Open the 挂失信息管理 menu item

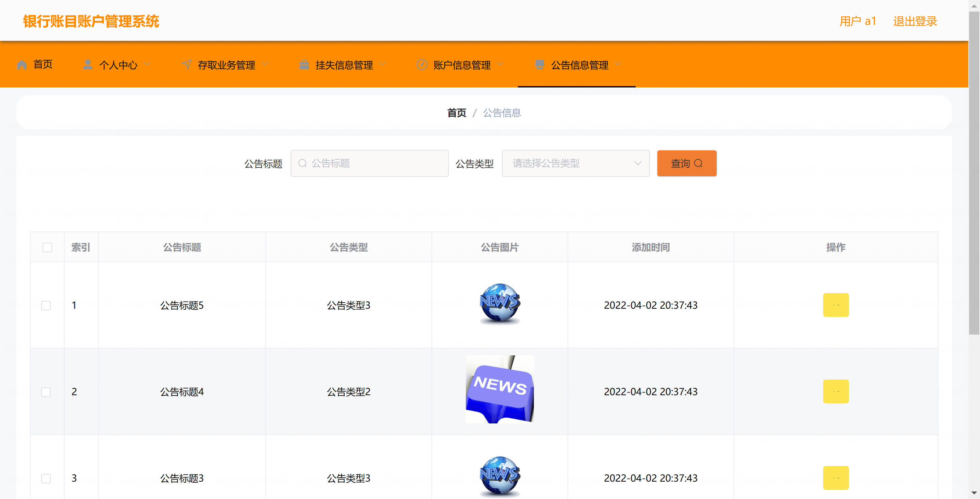(x=344, y=65)
